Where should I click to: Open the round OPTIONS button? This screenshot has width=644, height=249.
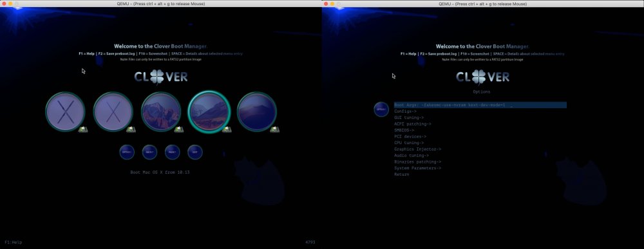pyautogui.click(x=127, y=152)
